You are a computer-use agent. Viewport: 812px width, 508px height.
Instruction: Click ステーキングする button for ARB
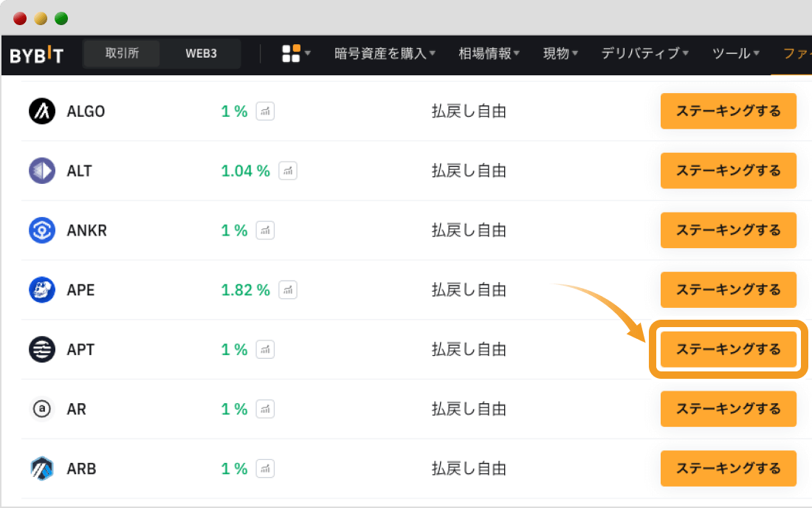point(728,469)
